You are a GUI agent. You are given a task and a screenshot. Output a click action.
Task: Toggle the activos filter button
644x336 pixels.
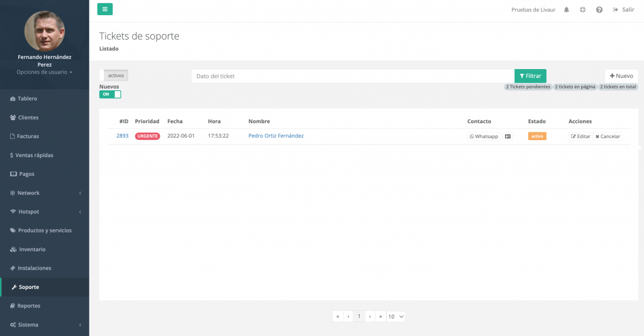tap(116, 75)
